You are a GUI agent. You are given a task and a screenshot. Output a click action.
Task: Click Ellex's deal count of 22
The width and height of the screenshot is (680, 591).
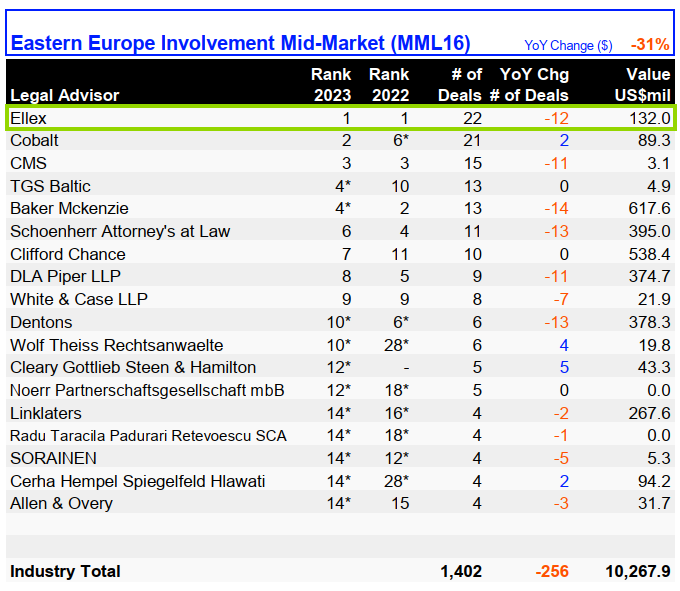(472, 118)
